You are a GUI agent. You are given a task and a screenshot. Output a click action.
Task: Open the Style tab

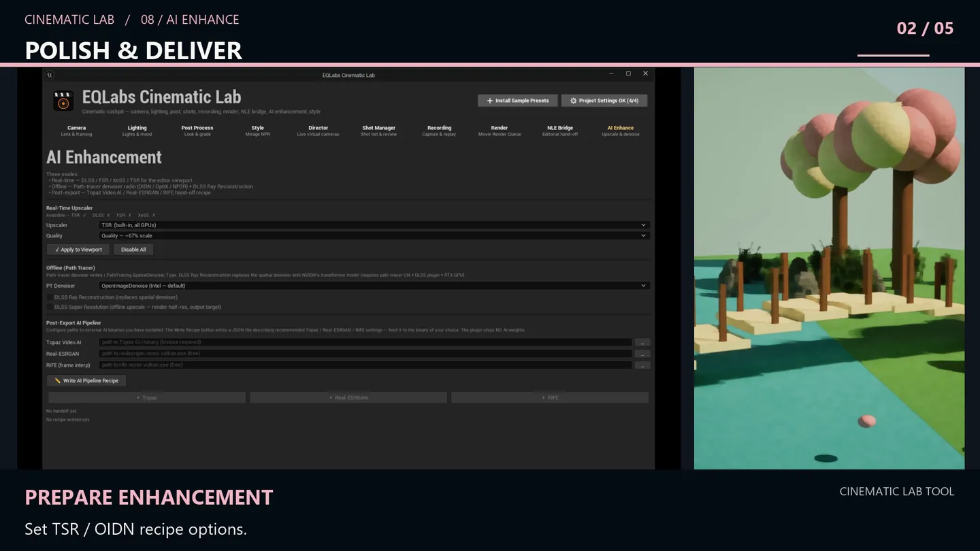(x=257, y=131)
